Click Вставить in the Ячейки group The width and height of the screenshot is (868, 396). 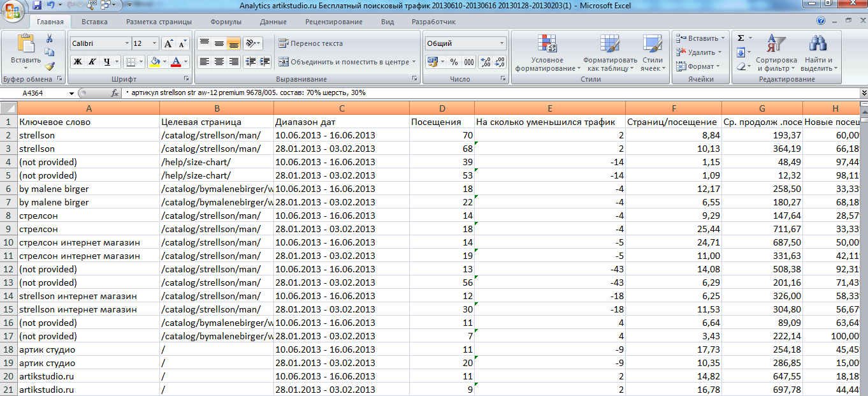click(699, 38)
